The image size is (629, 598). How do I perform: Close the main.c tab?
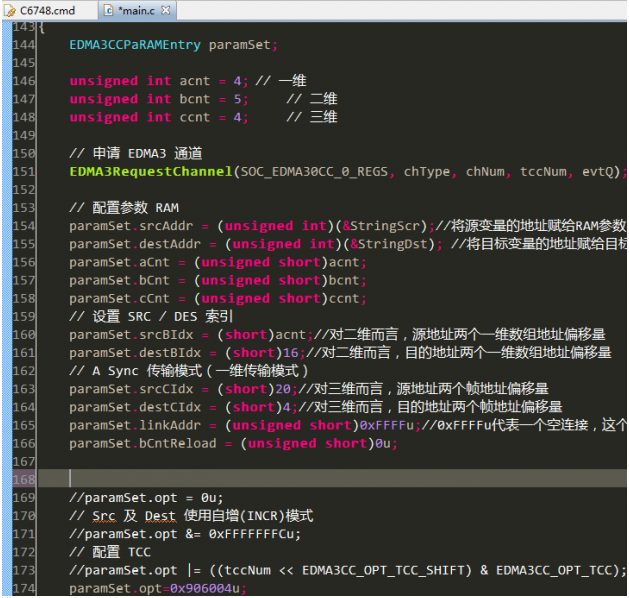165,10
